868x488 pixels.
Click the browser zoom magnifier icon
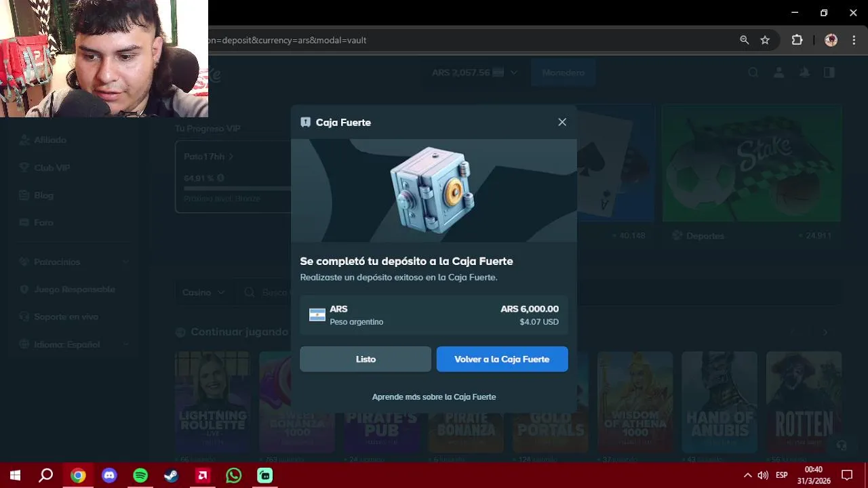[745, 40]
